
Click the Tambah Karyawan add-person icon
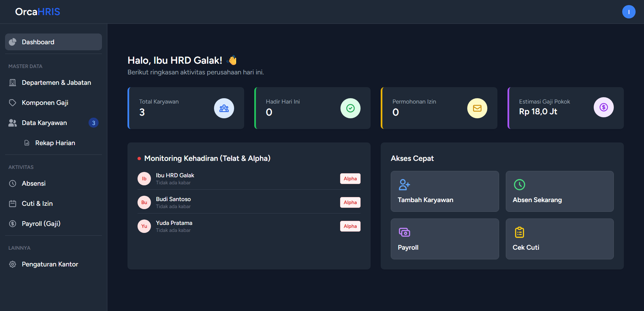click(404, 184)
